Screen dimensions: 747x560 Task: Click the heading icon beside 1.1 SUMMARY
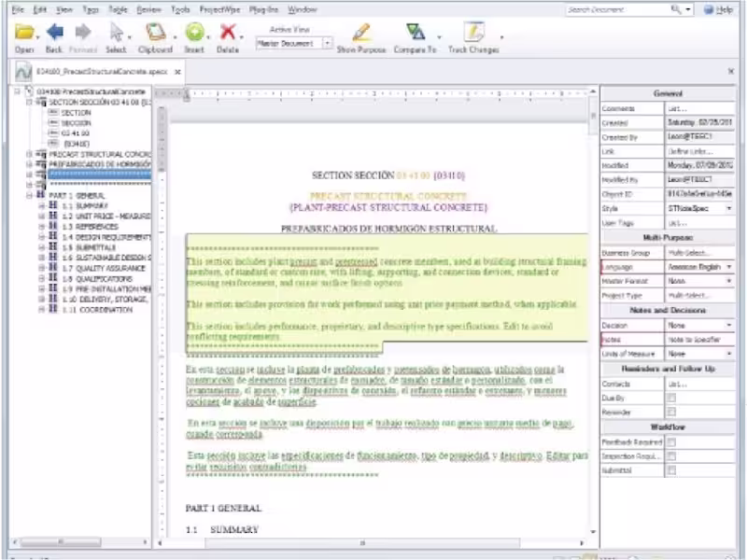tap(53, 205)
